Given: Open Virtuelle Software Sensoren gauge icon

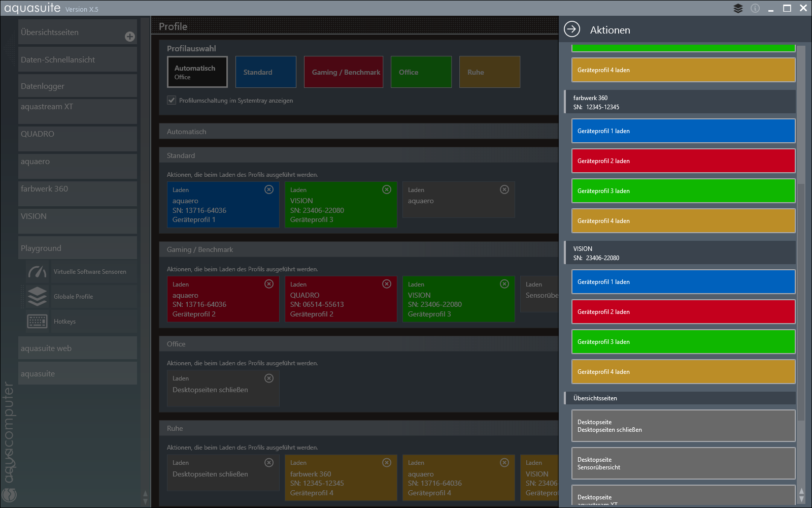Looking at the screenshot, I should (x=37, y=272).
